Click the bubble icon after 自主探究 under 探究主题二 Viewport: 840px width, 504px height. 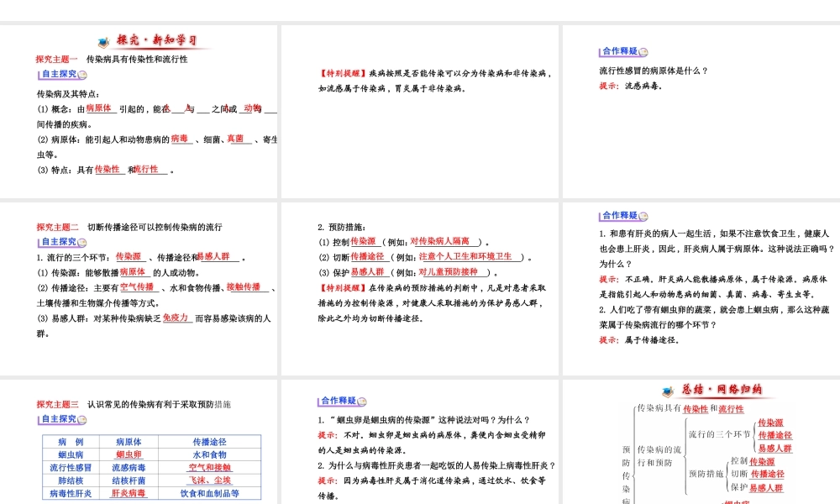point(82,243)
